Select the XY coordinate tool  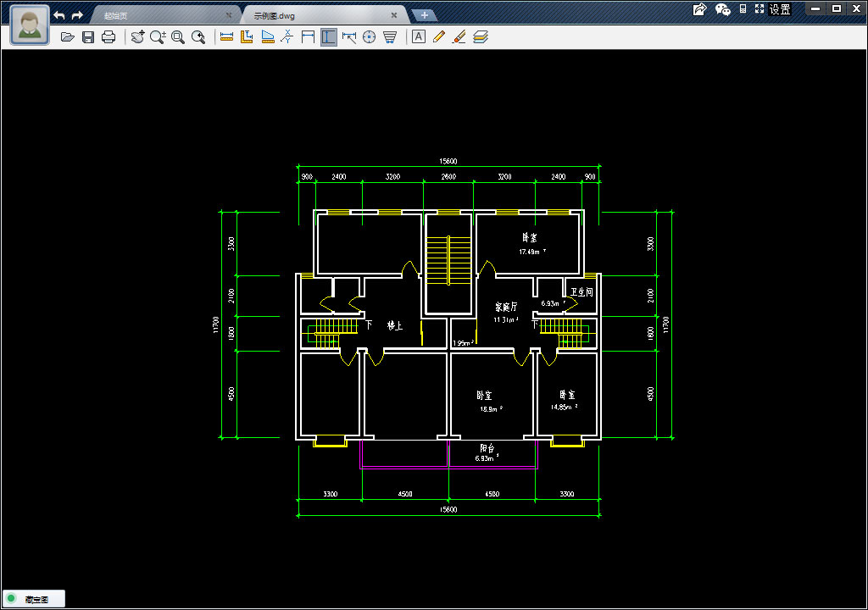(287, 37)
